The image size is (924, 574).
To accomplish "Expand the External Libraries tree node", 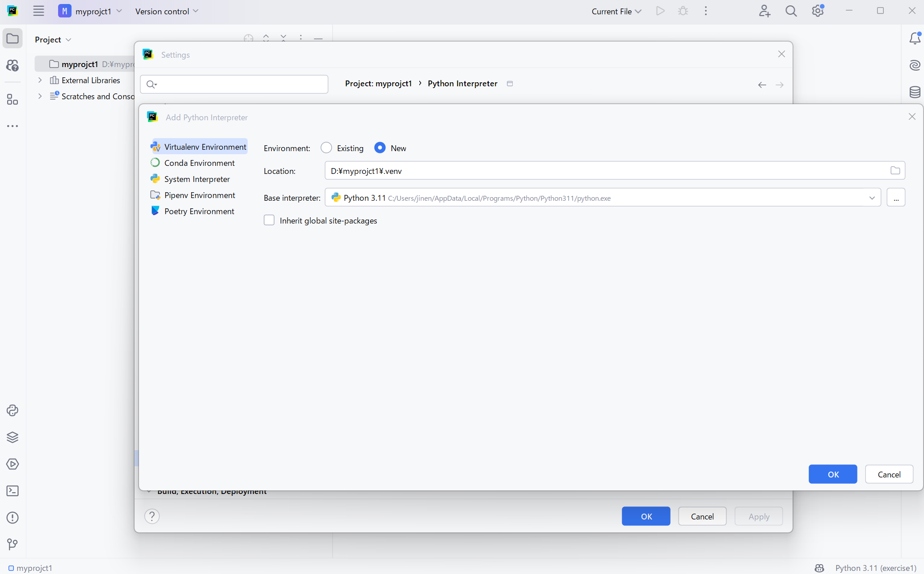I will point(40,80).
